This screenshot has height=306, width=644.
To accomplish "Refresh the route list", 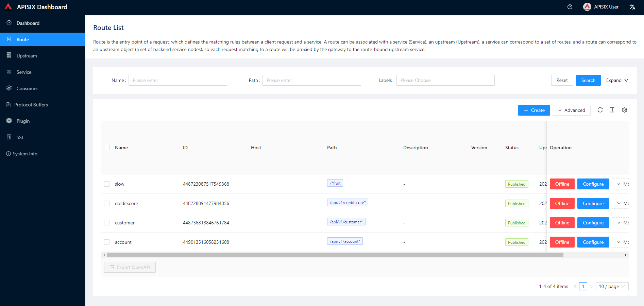I will 600,110.
